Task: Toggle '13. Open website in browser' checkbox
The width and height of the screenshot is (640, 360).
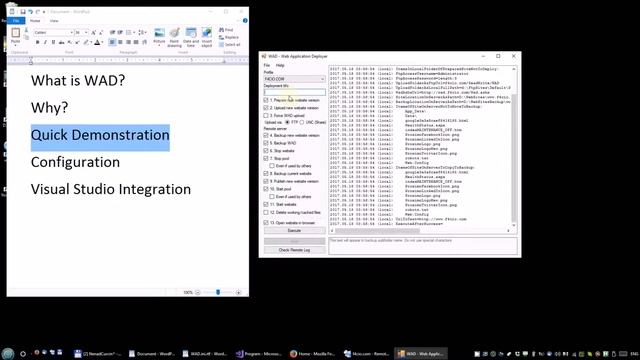Action: pyautogui.click(x=266, y=222)
